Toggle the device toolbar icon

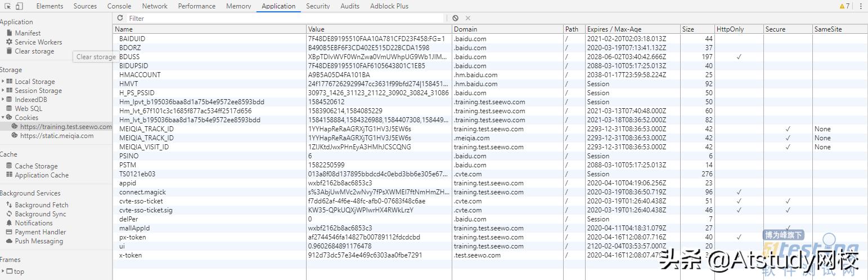click(19, 6)
